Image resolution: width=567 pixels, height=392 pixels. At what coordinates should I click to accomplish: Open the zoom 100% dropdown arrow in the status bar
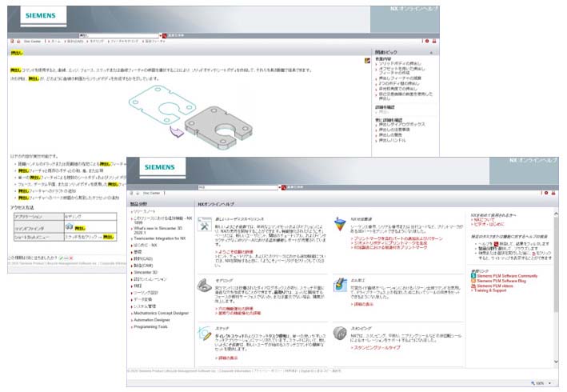pos(549,383)
